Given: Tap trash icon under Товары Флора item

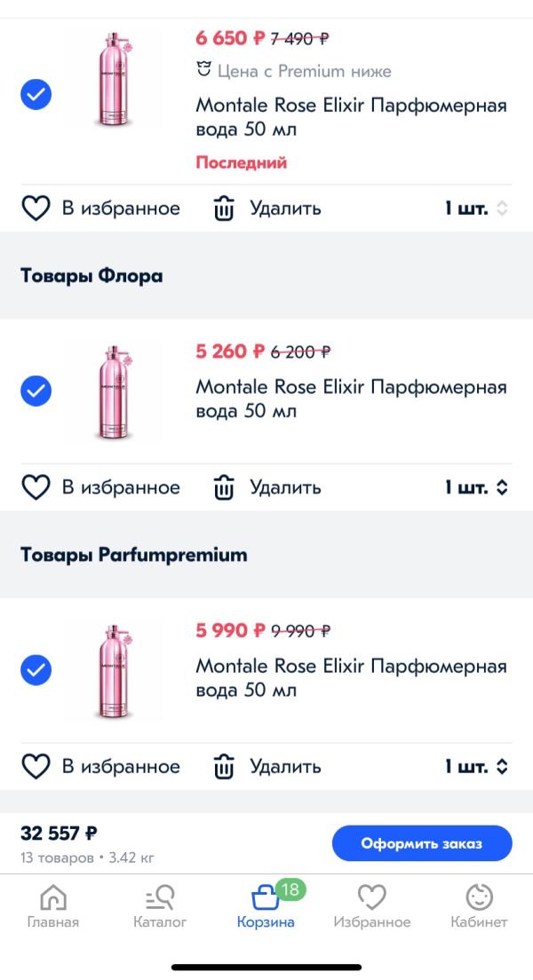Looking at the screenshot, I should pos(224,487).
